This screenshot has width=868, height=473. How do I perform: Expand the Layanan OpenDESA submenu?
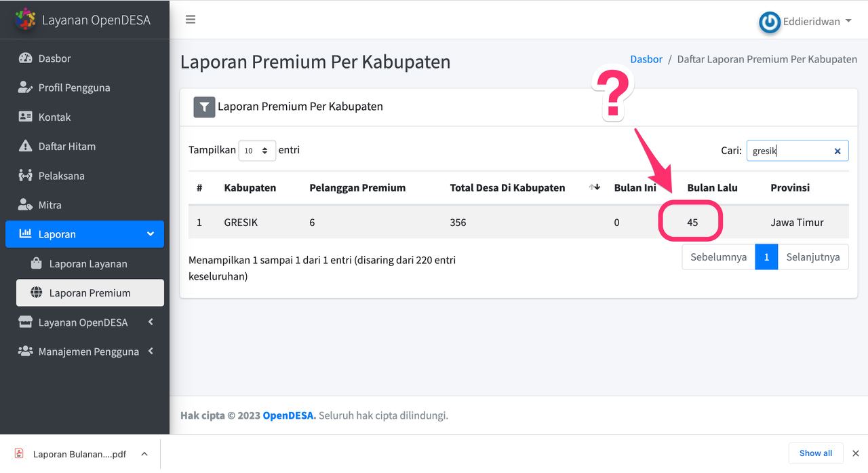(x=85, y=322)
